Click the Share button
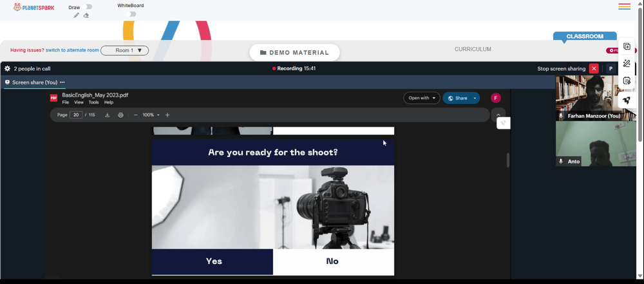Image resolution: width=644 pixels, height=284 pixels. [457, 98]
